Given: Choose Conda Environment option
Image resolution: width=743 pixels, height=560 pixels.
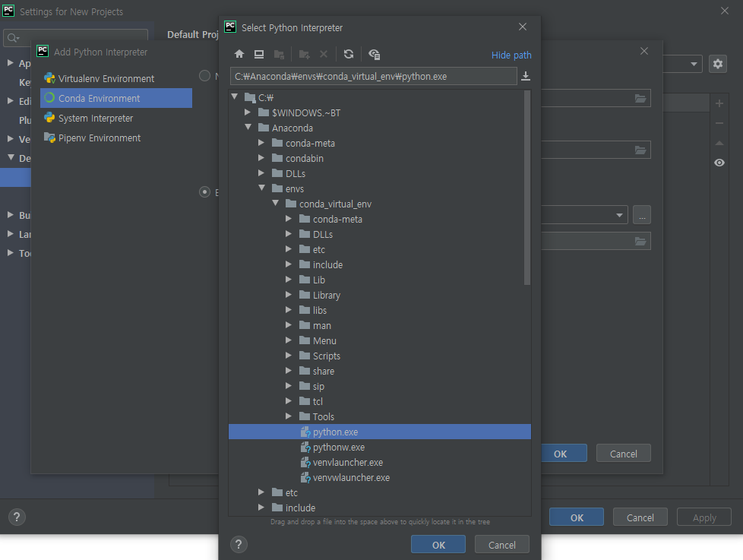Looking at the screenshot, I should 116,98.
